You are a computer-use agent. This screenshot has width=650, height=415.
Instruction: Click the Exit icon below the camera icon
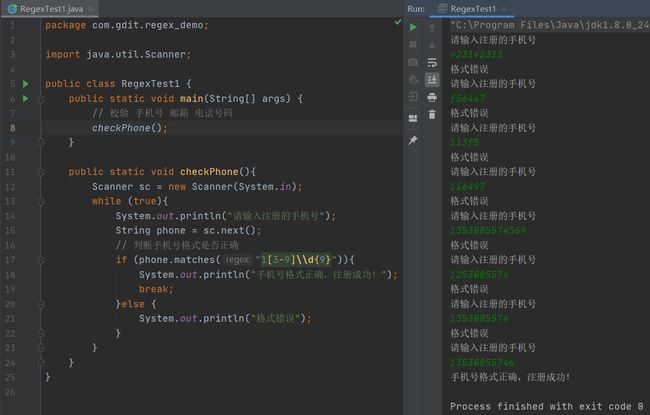pos(413,97)
